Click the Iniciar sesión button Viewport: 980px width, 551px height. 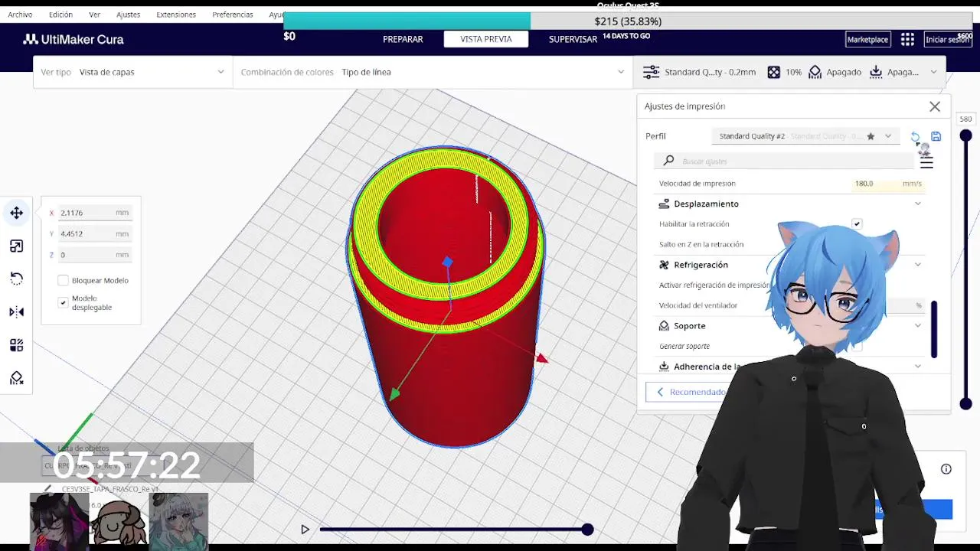(946, 39)
